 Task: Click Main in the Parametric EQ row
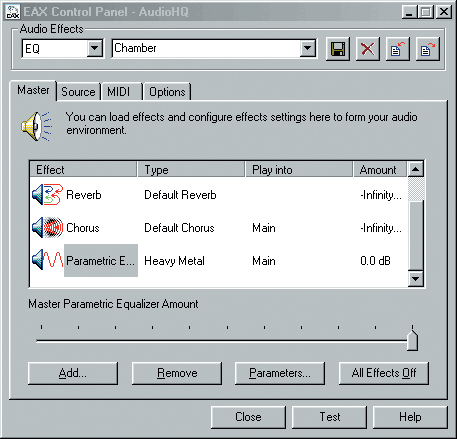(x=264, y=261)
